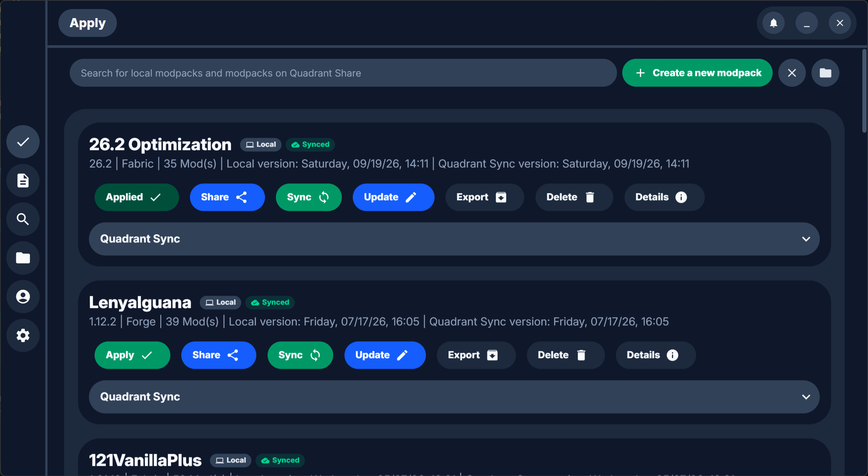This screenshot has height=476, width=868.
Task: Click the LenyaIguana modpack title
Action: coord(140,302)
